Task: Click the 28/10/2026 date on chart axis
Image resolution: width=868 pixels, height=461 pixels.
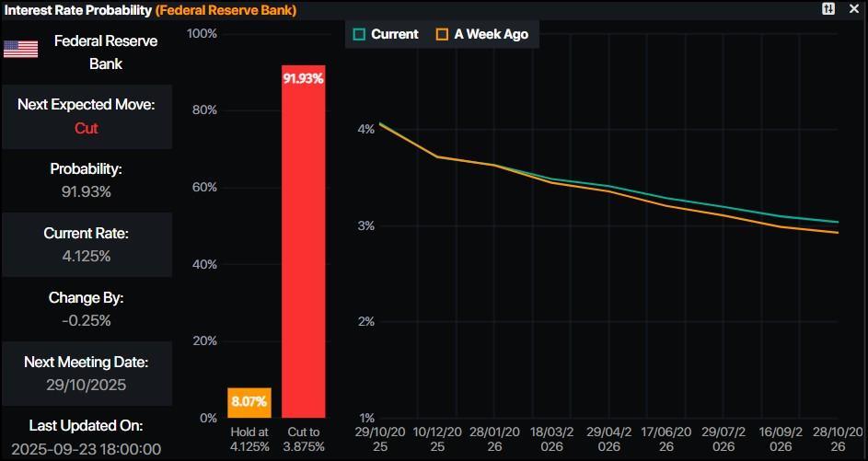Action: pyautogui.click(x=838, y=438)
